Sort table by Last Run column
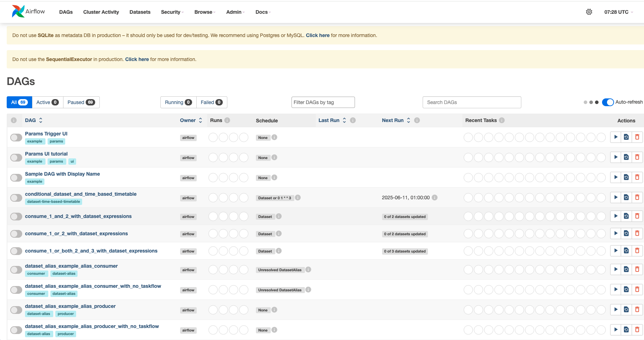 click(x=332, y=120)
